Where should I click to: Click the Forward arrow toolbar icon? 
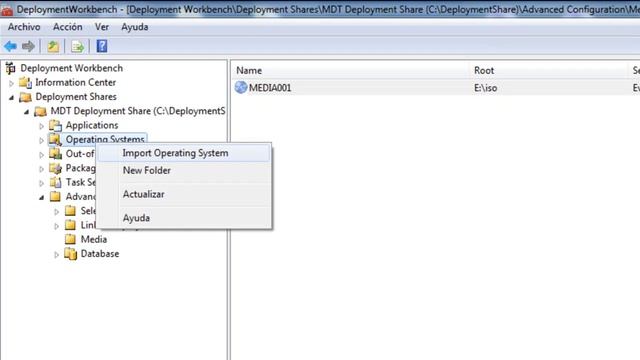(x=28, y=47)
